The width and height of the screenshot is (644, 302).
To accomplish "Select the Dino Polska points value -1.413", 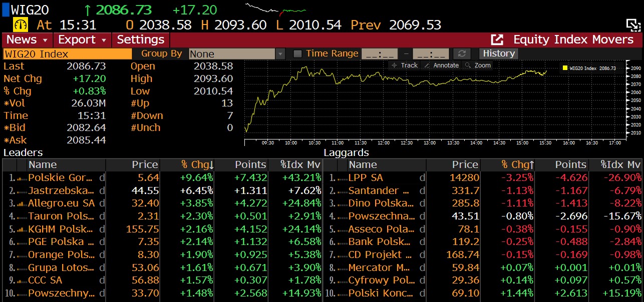I will [570, 203].
